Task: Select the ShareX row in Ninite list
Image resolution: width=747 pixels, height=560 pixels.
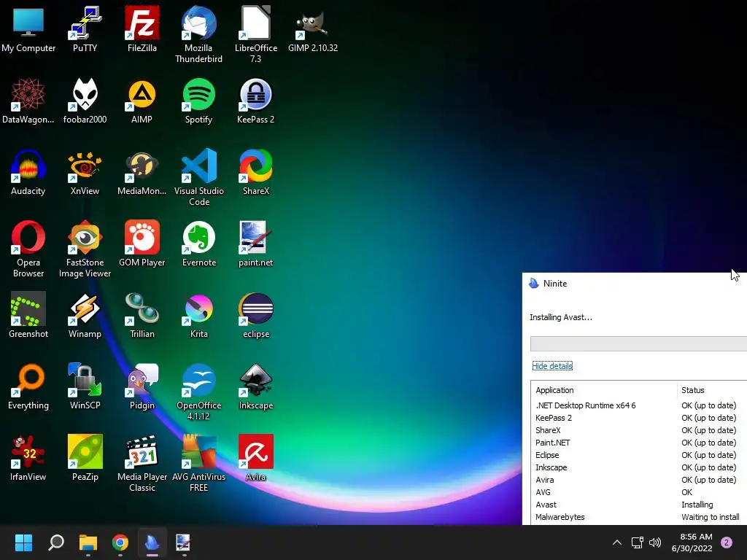Action: pos(639,430)
